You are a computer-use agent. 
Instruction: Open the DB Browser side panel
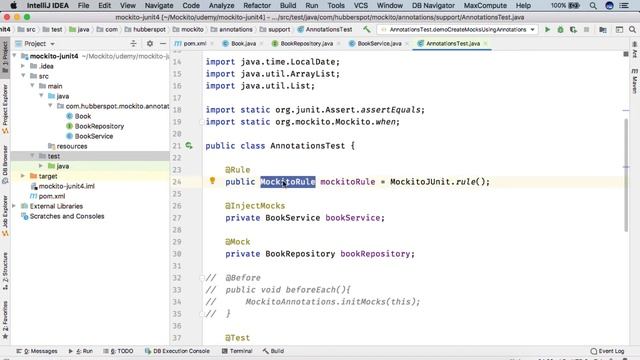click(5, 164)
